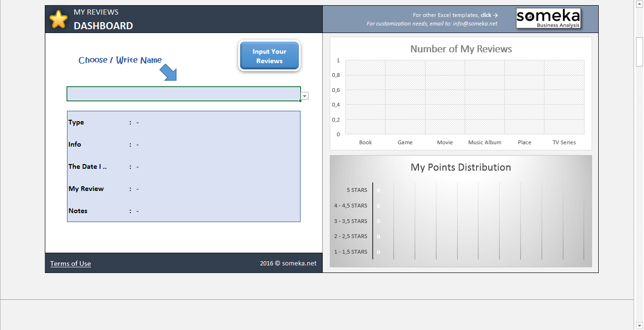
Task: Click the 2016 © someka.net footer text
Action: click(288, 264)
